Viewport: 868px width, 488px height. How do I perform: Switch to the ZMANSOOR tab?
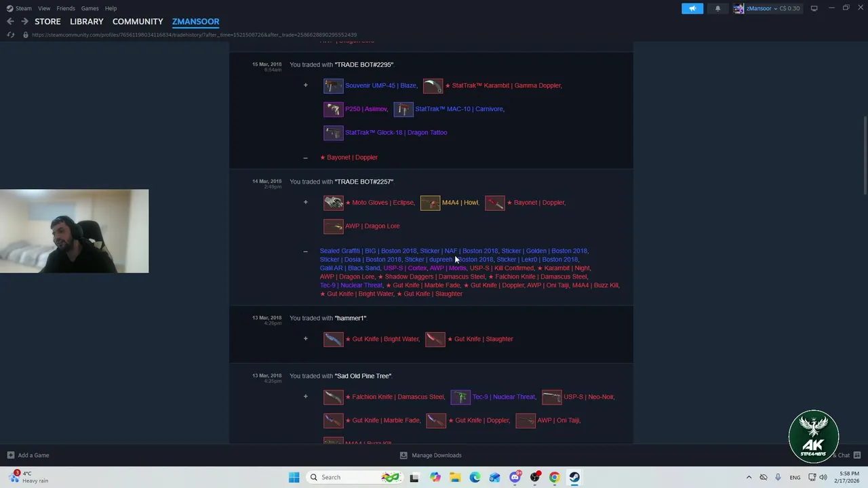[x=195, y=22]
